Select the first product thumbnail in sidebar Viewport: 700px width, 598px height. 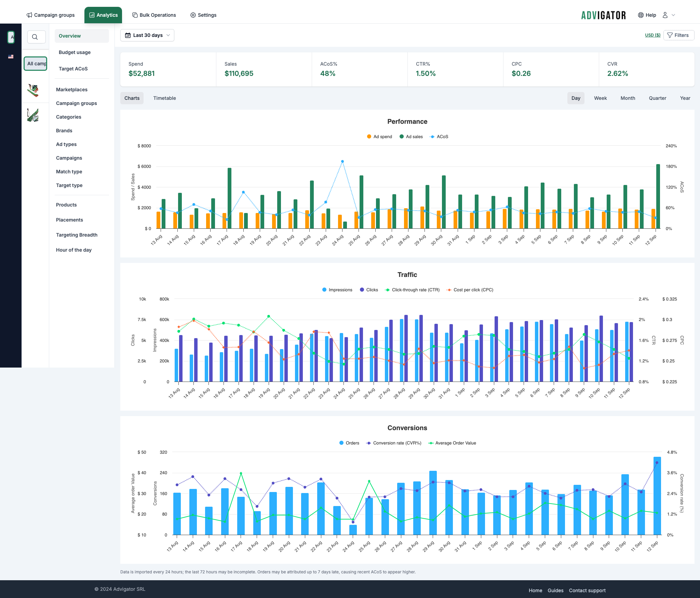33,91
